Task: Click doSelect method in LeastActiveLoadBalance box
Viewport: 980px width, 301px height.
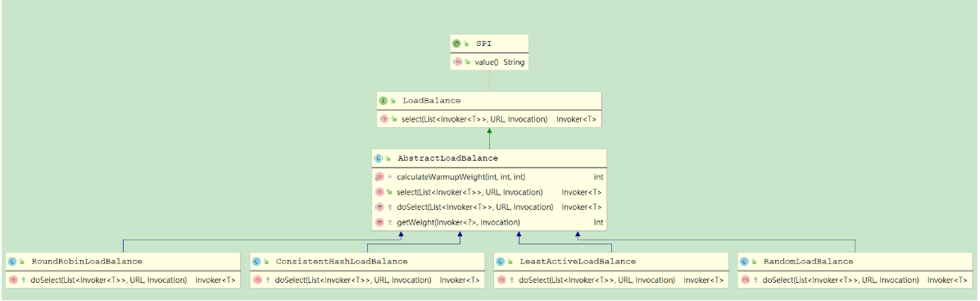Action: point(611,280)
